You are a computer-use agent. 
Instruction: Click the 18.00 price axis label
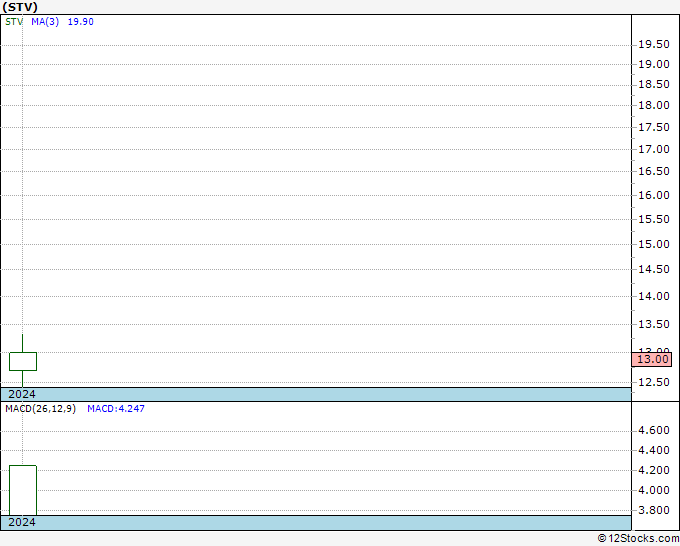(654, 105)
